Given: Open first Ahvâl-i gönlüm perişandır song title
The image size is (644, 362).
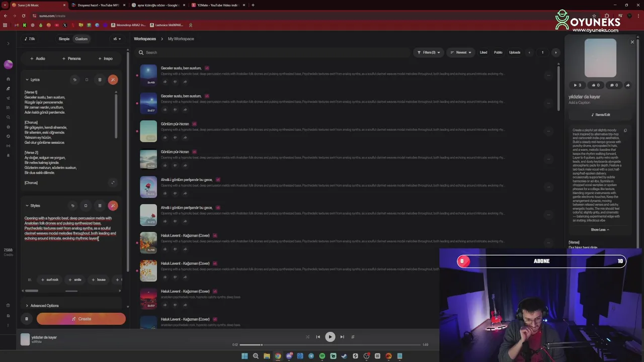Looking at the screenshot, I should (x=186, y=179).
